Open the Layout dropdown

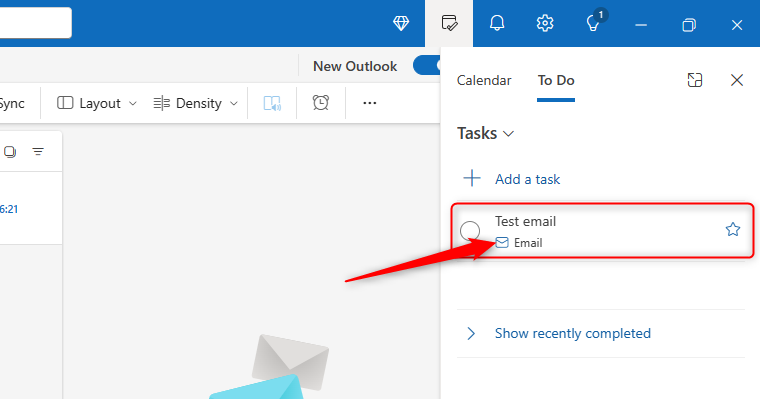click(97, 103)
